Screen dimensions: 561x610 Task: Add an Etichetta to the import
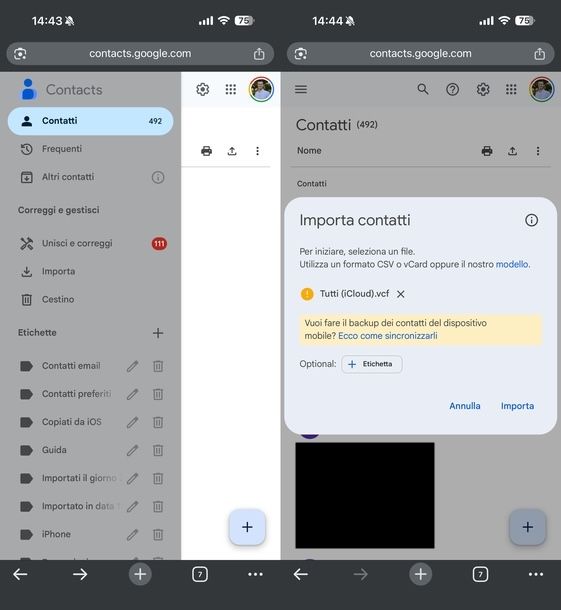click(372, 364)
